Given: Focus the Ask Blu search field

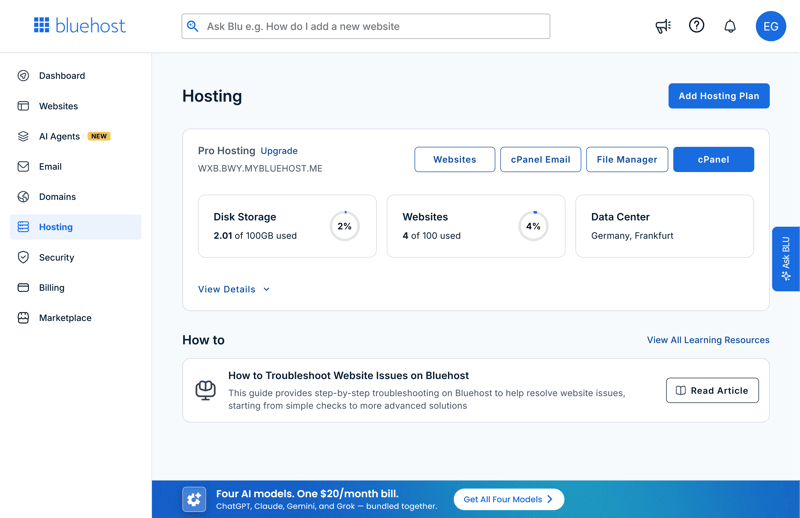Looking at the screenshot, I should pyautogui.click(x=366, y=26).
